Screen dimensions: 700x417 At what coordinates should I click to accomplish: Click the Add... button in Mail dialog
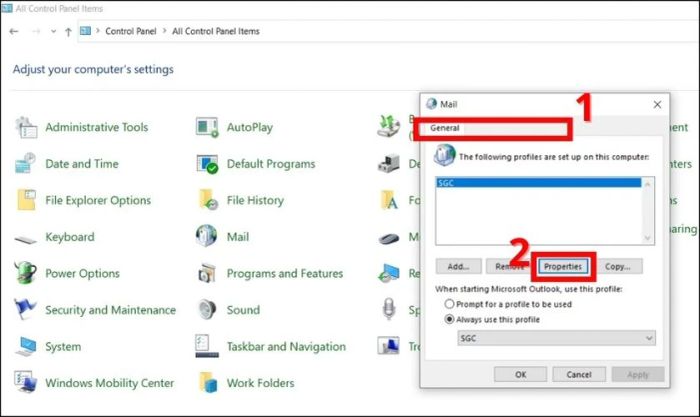click(x=458, y=266)
